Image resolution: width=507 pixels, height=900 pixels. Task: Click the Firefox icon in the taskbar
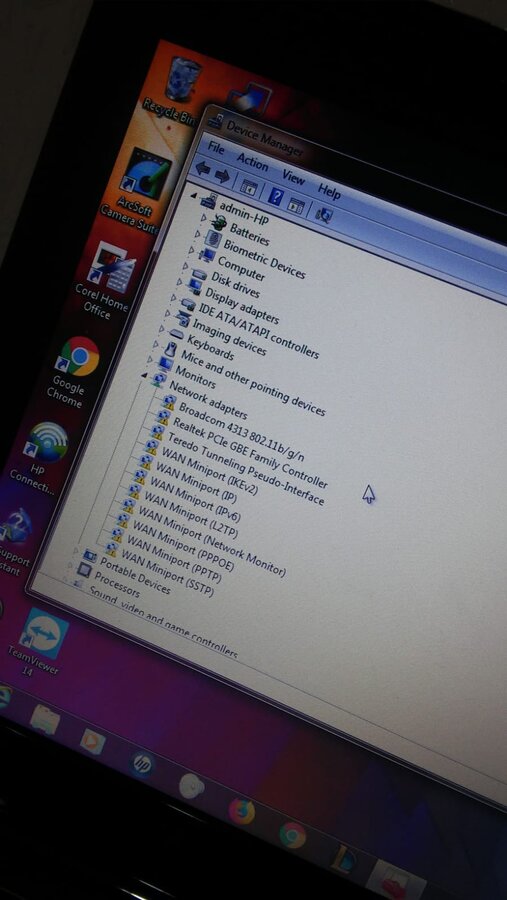click(x=242, y=812)
